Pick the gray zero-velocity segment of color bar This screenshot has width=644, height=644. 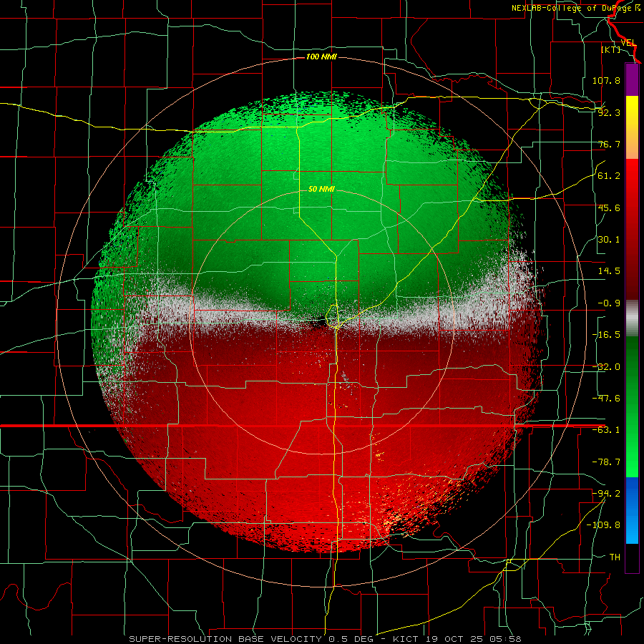tap(632, 318)
